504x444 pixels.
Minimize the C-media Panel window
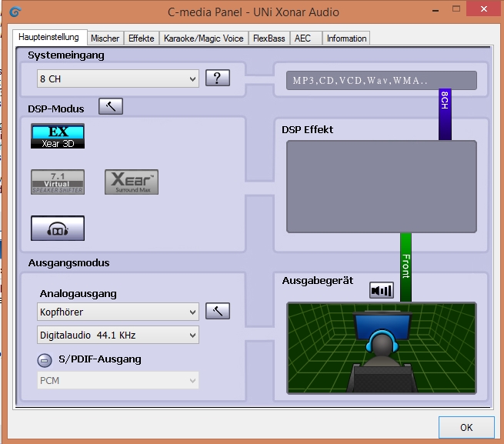tap(436, 10)
